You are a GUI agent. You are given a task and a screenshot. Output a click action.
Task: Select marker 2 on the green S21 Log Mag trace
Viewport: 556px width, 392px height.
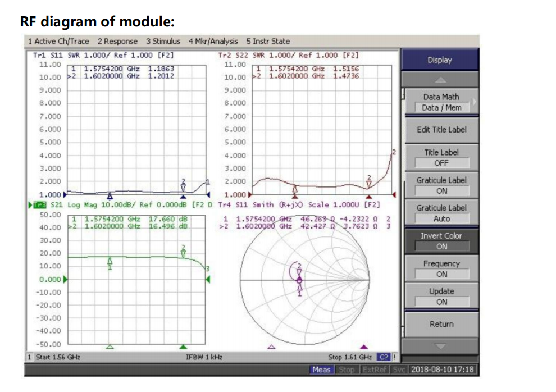[183, 251]
